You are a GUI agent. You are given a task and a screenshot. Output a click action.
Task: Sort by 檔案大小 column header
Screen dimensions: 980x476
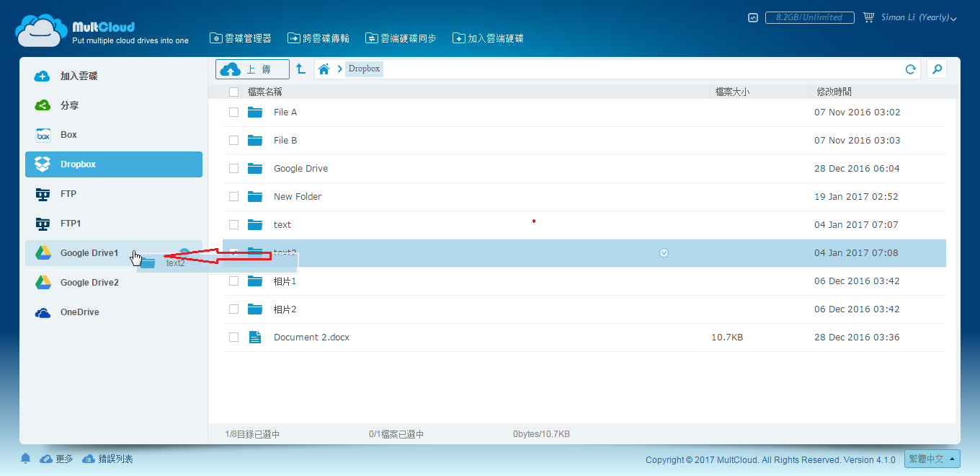[732, 92]
